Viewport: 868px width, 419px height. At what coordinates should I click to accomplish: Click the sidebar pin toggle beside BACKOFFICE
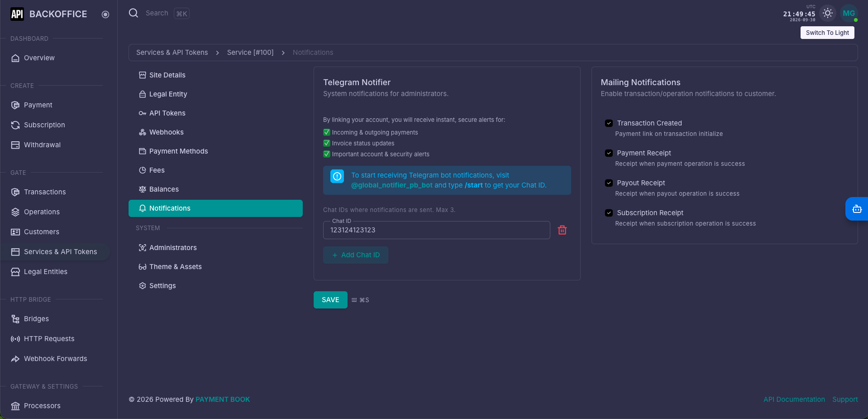tap(105, 14)
